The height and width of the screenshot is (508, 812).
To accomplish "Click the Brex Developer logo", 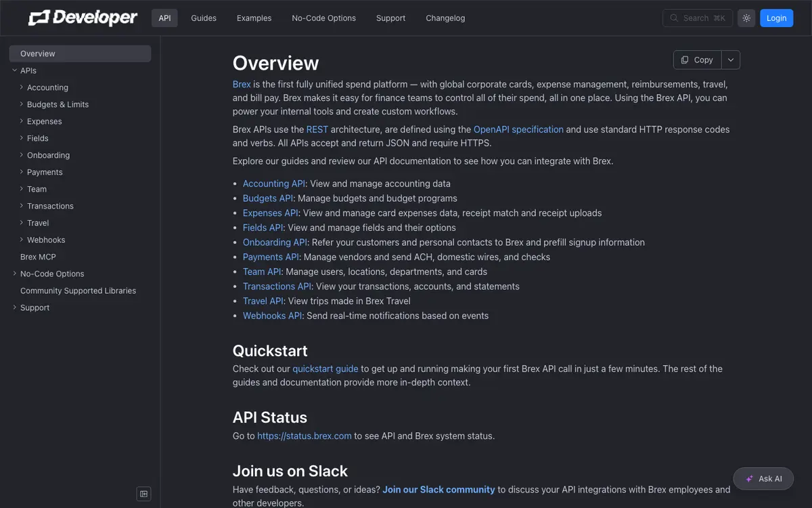I will [83, 18].
